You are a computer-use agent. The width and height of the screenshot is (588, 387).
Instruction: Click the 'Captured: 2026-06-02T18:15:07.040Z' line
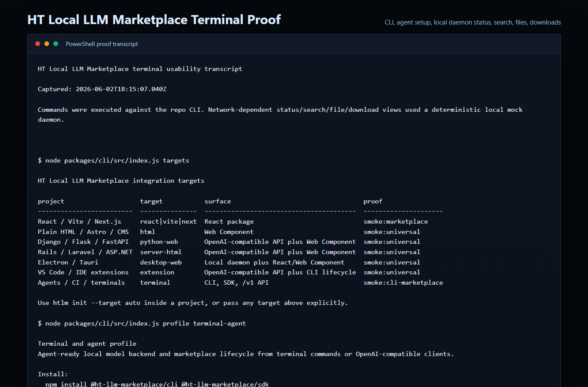pyautogui.click(x=102, y=89)
